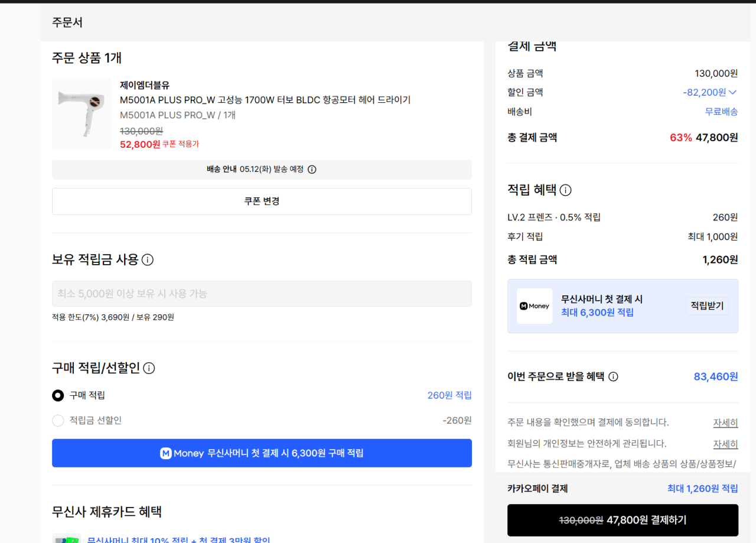Click the shipping notice info icon

[x=312, y=170]
